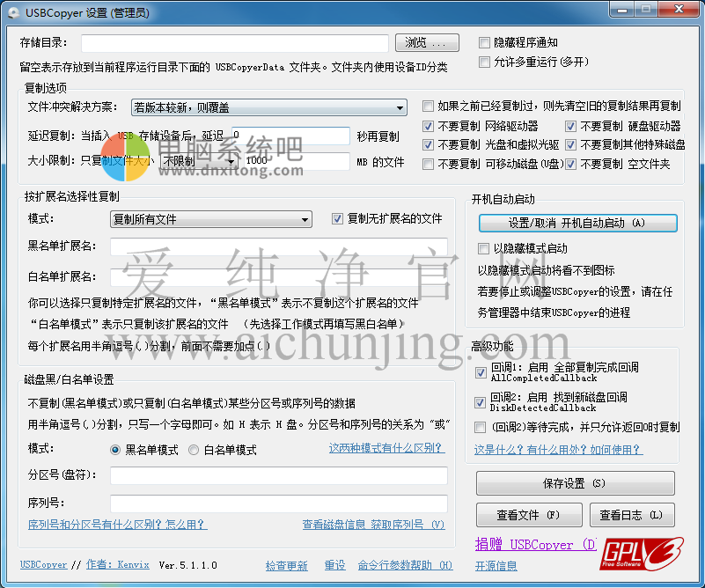Click 保存设置 (S) button

pos(575,484)
